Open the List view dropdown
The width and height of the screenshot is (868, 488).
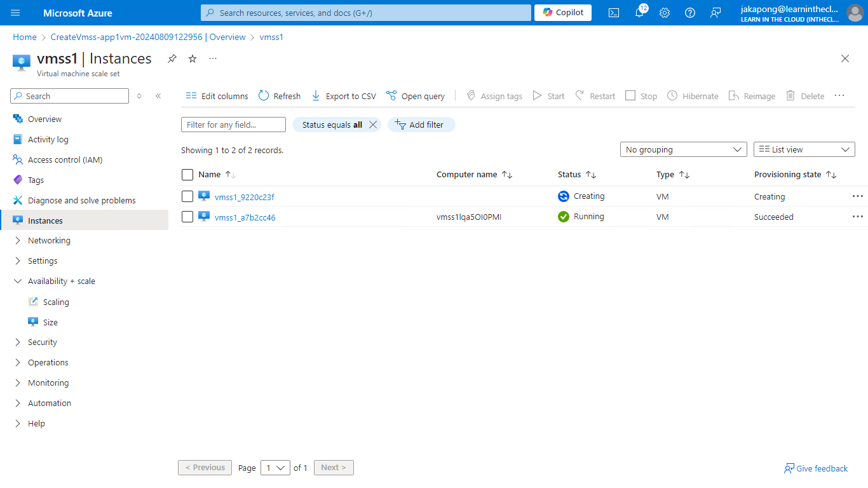pyautogui.click(x=804, y=149)
